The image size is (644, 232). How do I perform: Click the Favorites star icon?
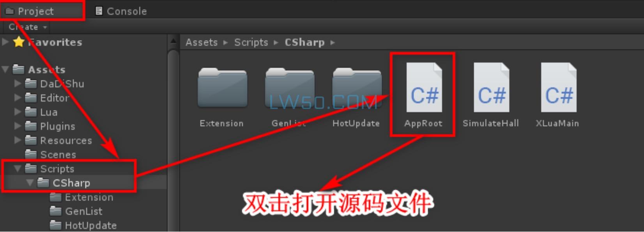click(x=19, y=42)
